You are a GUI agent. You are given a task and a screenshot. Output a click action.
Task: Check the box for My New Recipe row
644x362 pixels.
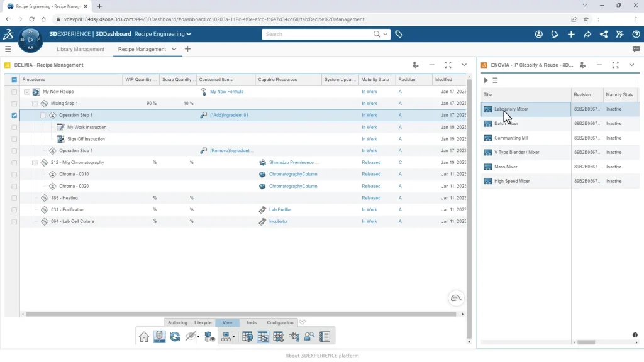click(14, 92)
